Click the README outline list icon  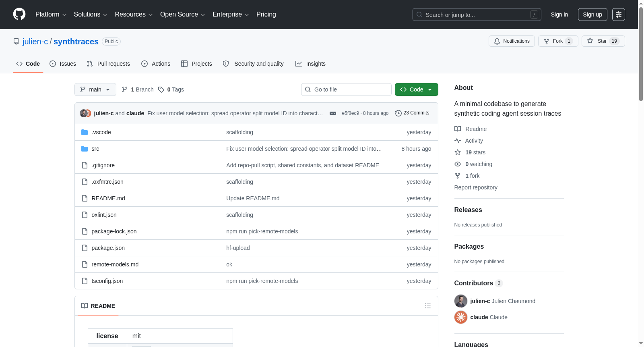coord(428,306)
